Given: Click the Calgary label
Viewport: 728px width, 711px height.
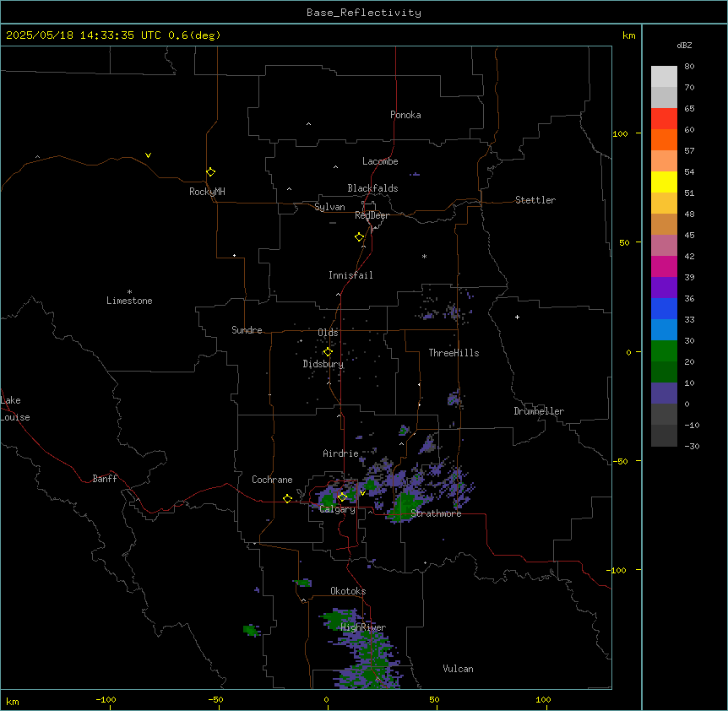Looking at the screenshot, I should 337,509.
